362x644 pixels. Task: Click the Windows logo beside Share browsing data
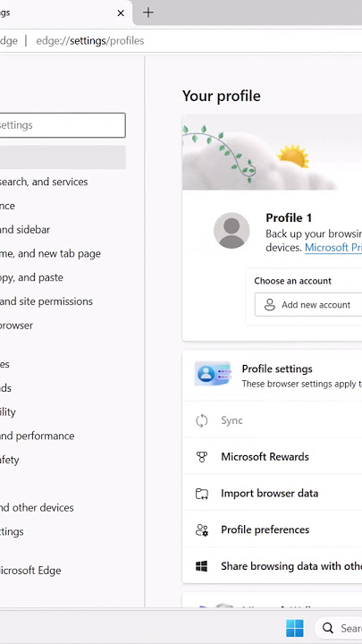click(201, 566)
